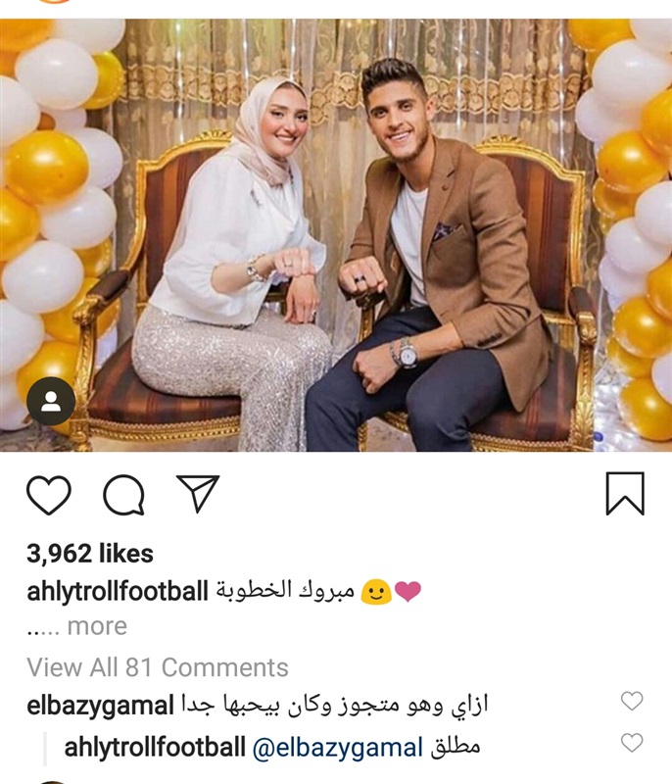View the list of 3,962 likes
The width and height of the screenshot is (672, 784).
(x=90, y=554)
